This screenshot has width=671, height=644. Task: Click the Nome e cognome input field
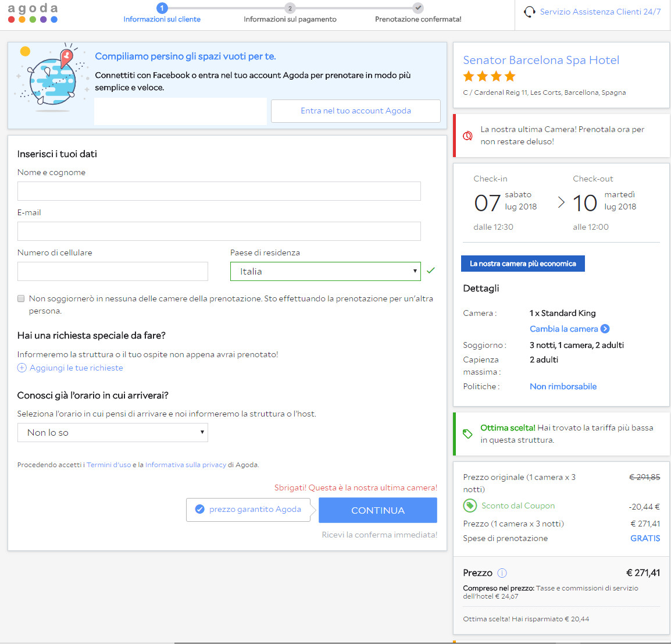coord(219,191)
